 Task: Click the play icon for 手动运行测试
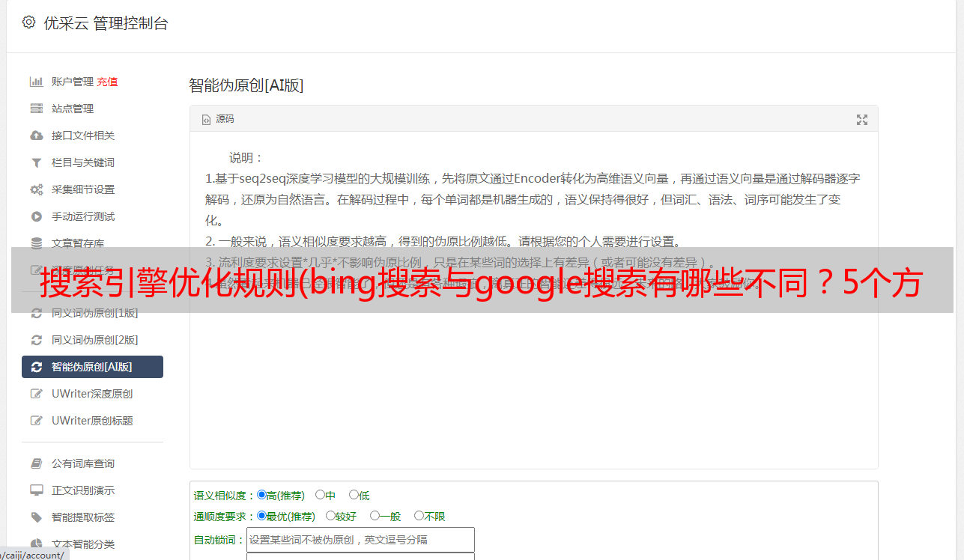tap(36, 216)
